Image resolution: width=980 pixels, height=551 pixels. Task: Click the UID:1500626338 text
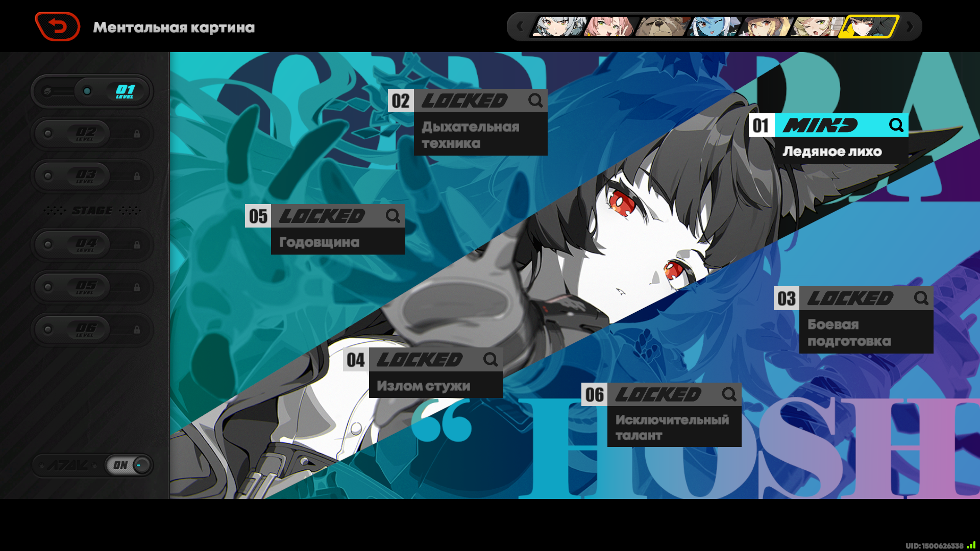[x=934, y=545]
